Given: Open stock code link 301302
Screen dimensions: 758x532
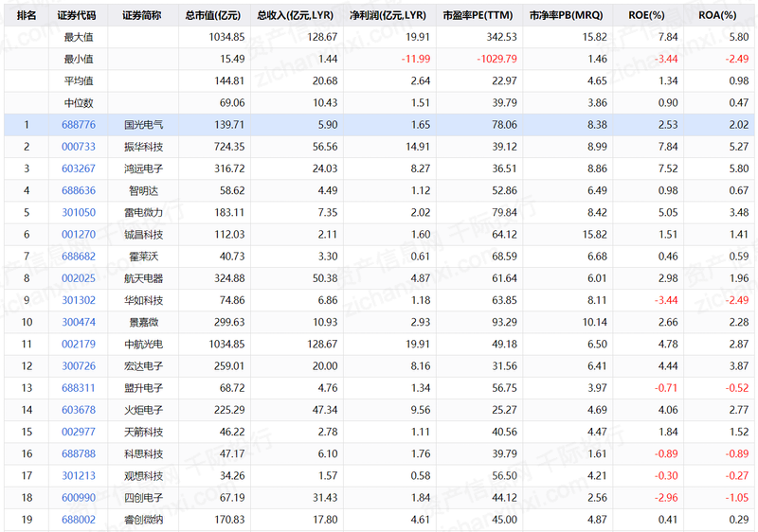Looking at the screenshot, I should [x=79, y=300].
